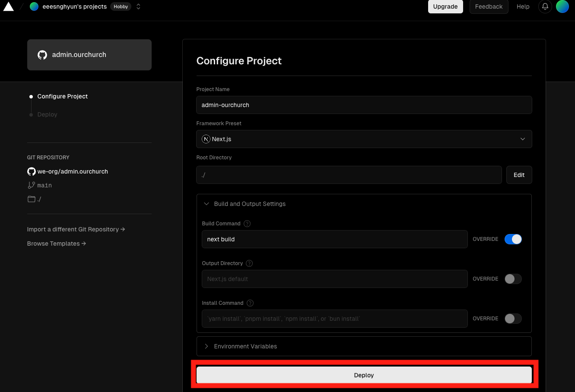Enable the Output Directory override
This screenshot has width=575, height=392.
(x=513, y=279)
